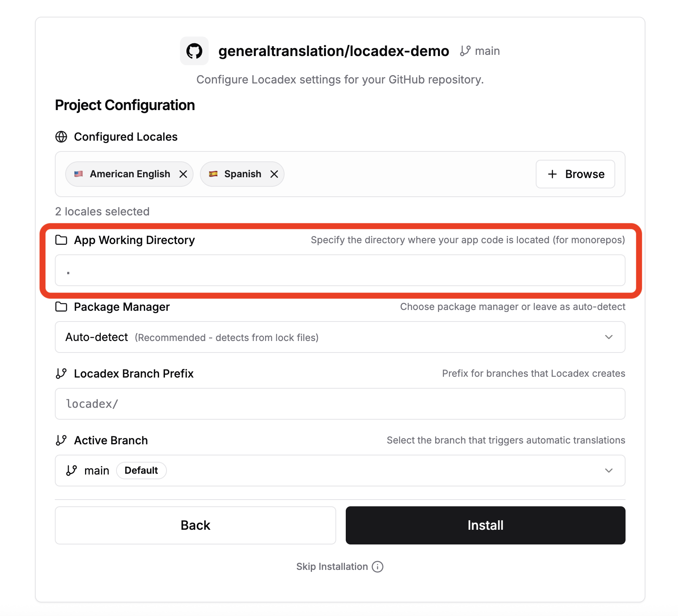Click the folder icon beside Package Manager
Viewport: 678px width, 616px height.
60,306
